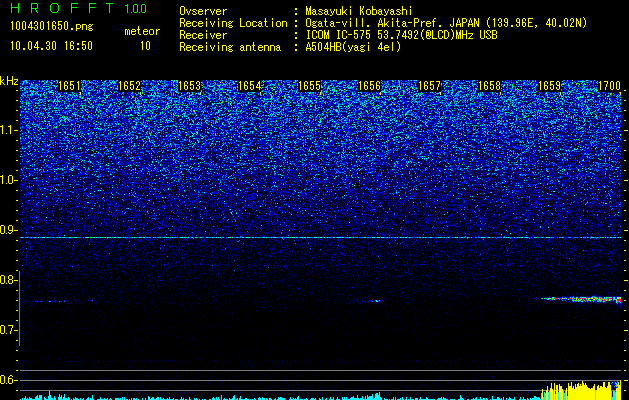Click the kHz axis unit label
629x400 pixels.
pos(9,81)
